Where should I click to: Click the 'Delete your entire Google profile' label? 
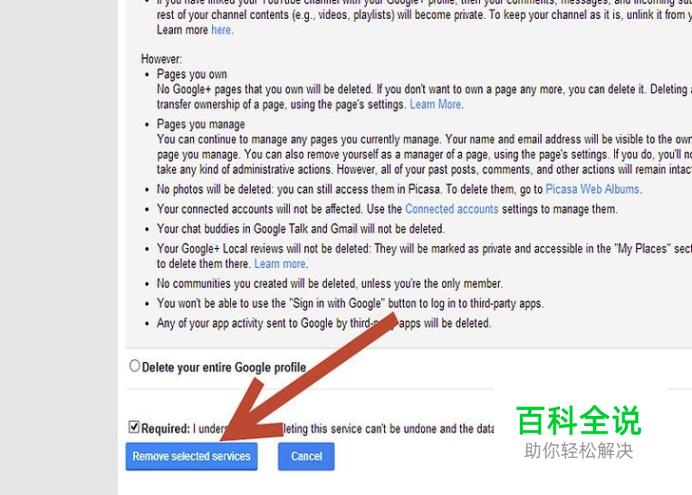click(224, 368)
